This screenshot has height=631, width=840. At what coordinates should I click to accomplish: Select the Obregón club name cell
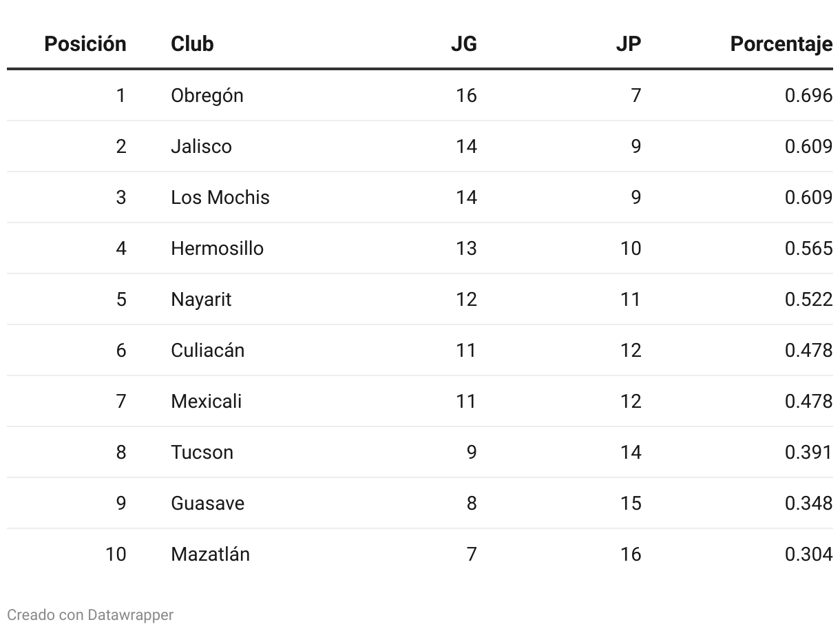coord(207,95)
